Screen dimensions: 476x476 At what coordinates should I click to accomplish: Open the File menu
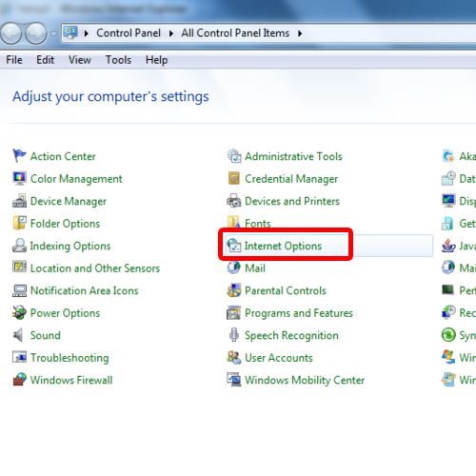[14, 60]
